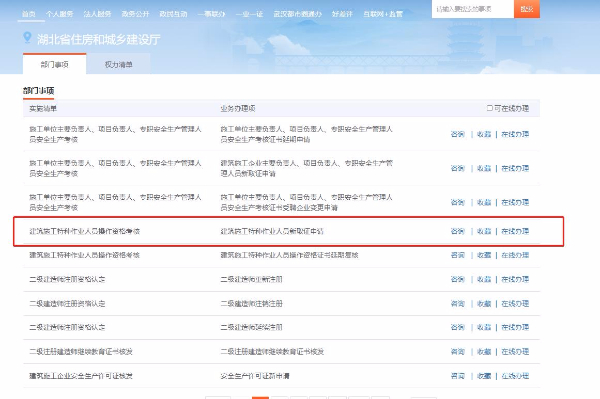Image resolution: width=600 pixels, height=399 pixels.
Task: Open 个人服务 navigation item
Action: [x=59, y=14]
